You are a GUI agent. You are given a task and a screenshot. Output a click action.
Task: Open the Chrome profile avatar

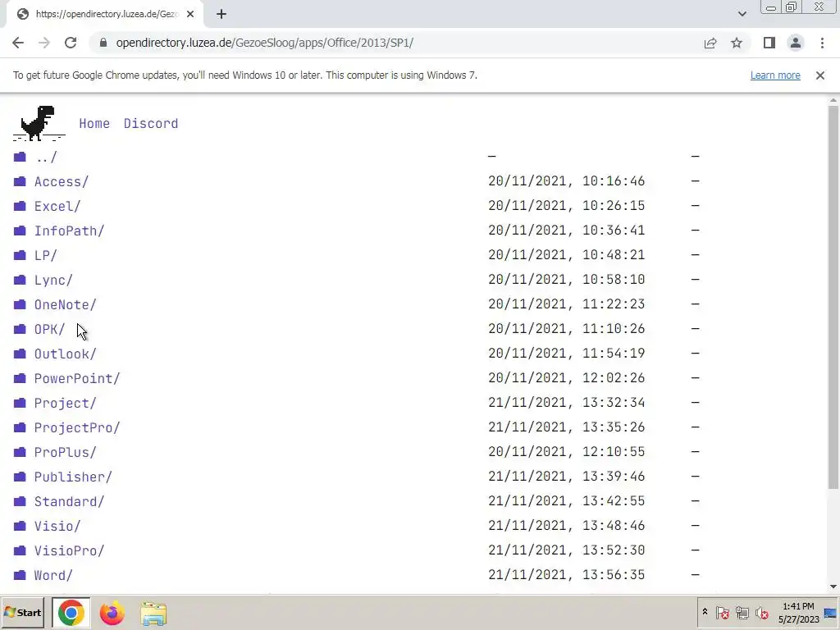point(796,43)
